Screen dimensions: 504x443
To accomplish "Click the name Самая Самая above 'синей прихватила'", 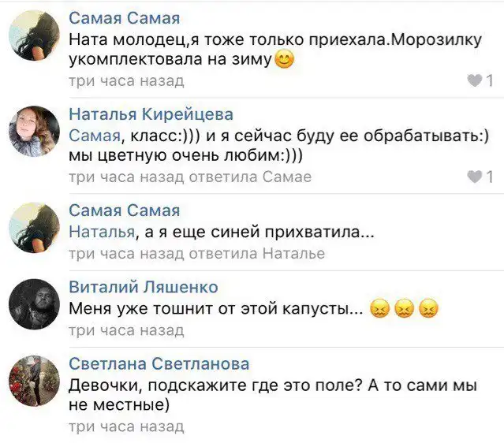I will (124, 210).
